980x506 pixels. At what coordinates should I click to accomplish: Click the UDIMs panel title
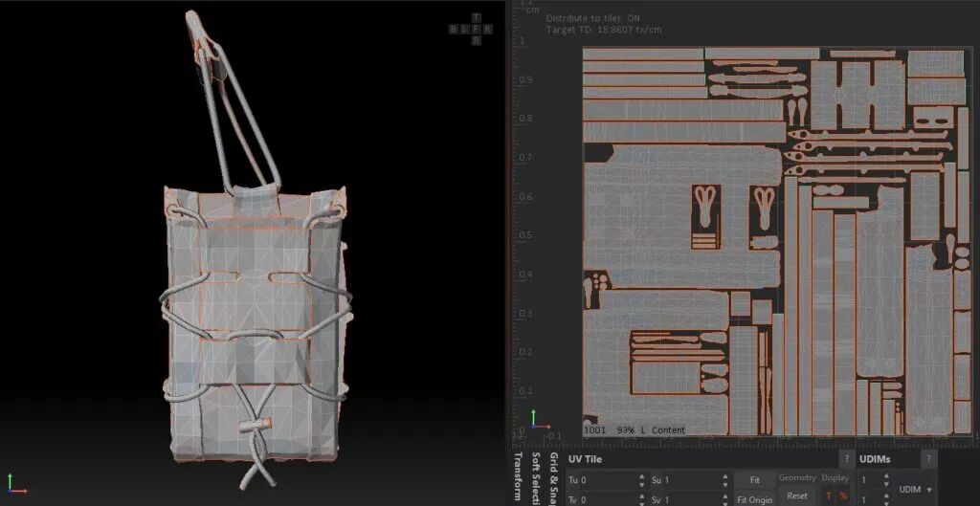[877, 459]
